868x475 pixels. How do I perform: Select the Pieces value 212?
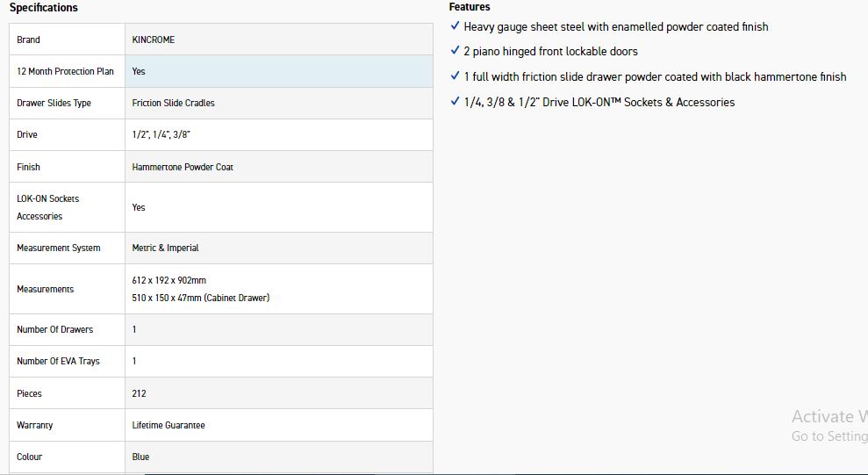pyautogui.click(x=139, y=393)
